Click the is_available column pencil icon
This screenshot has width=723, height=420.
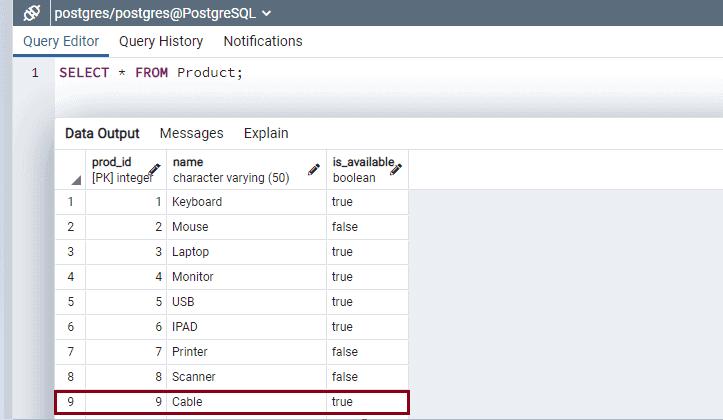pos(396,170)
